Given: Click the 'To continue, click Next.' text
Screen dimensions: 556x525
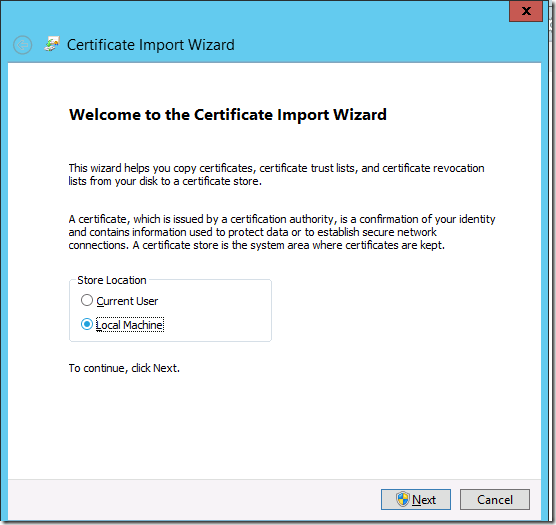Looking at the screenshot, I should point(124,368).
